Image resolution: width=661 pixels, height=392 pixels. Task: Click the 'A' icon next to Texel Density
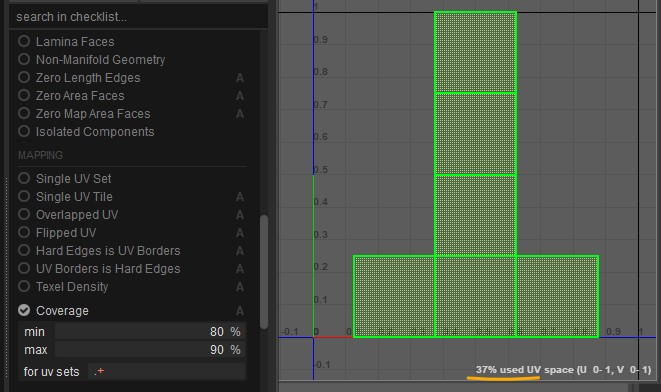[240, 287]
